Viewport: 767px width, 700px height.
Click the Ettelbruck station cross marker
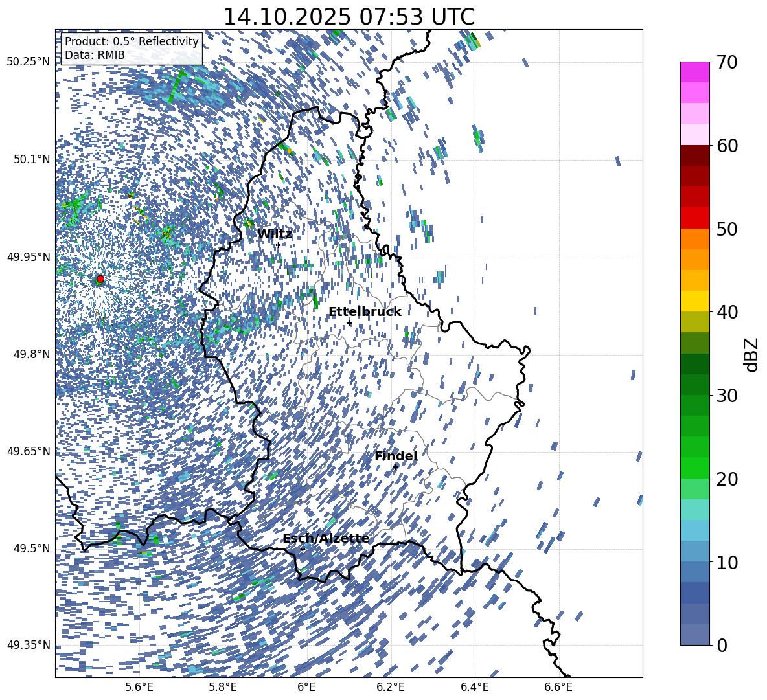click(x=349, y=322)
